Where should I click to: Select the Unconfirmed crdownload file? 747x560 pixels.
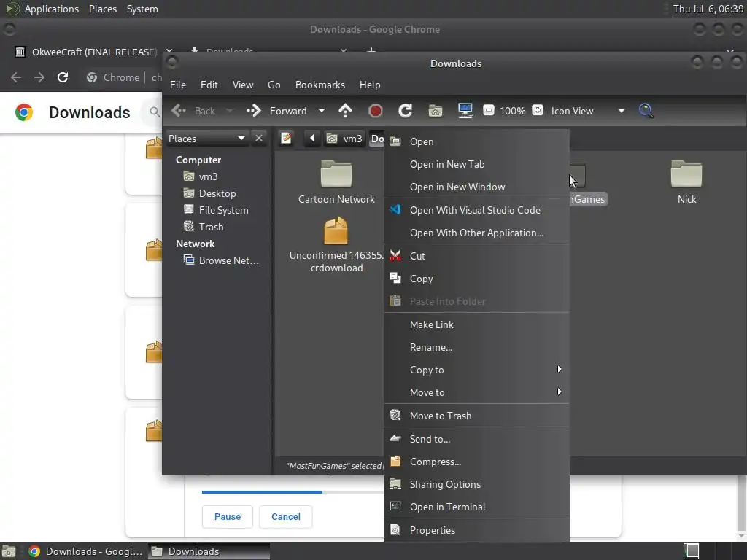click(336, 244)
